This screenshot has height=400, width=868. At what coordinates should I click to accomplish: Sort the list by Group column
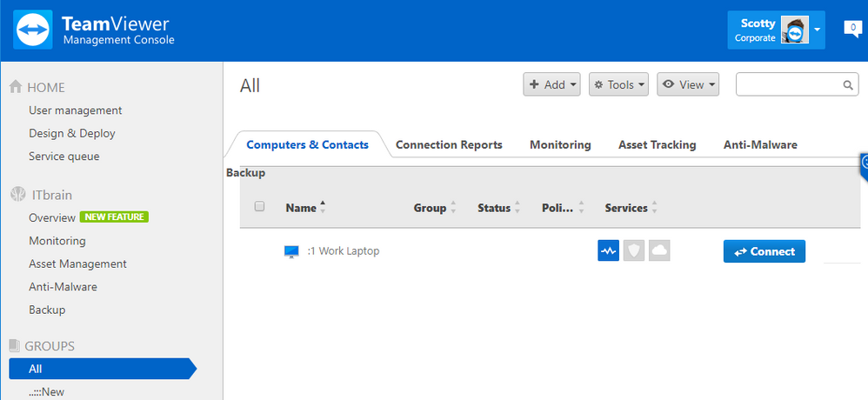435,208
